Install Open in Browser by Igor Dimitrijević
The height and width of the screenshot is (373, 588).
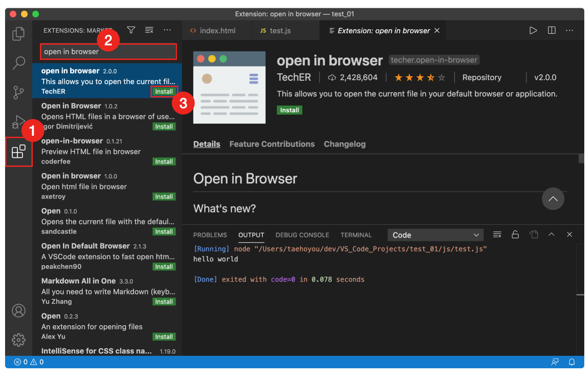164,127
